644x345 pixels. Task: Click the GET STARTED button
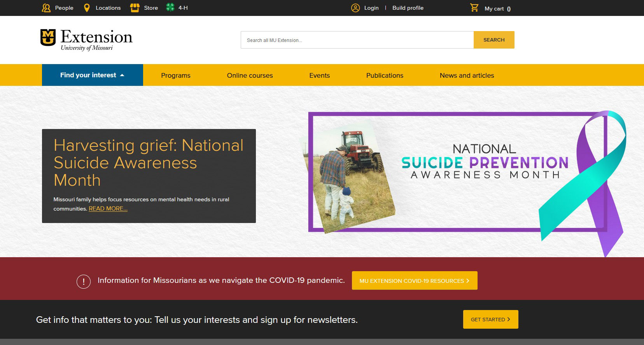(x=491, y=319)
